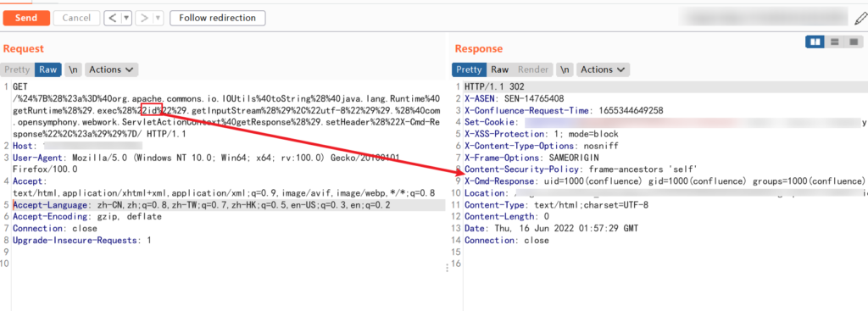
Task: Click the X-ASEN response header
Action: [x=515, y=98]
